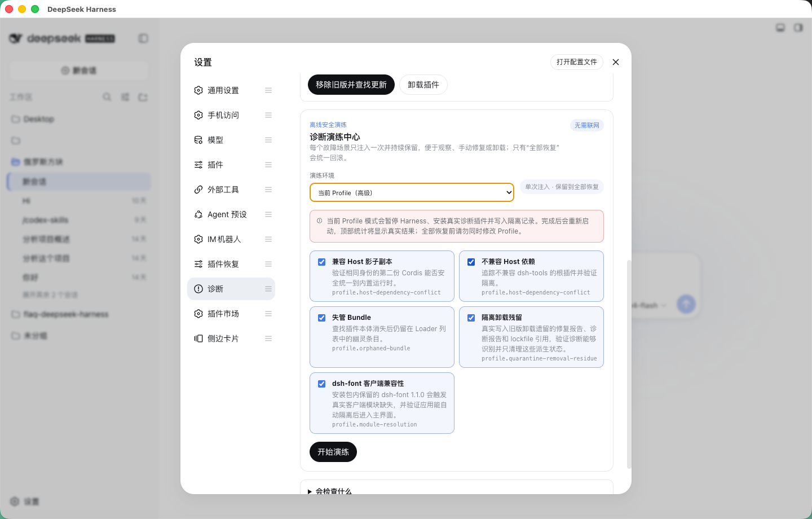Select the Agent 预设 settings section

231,214
